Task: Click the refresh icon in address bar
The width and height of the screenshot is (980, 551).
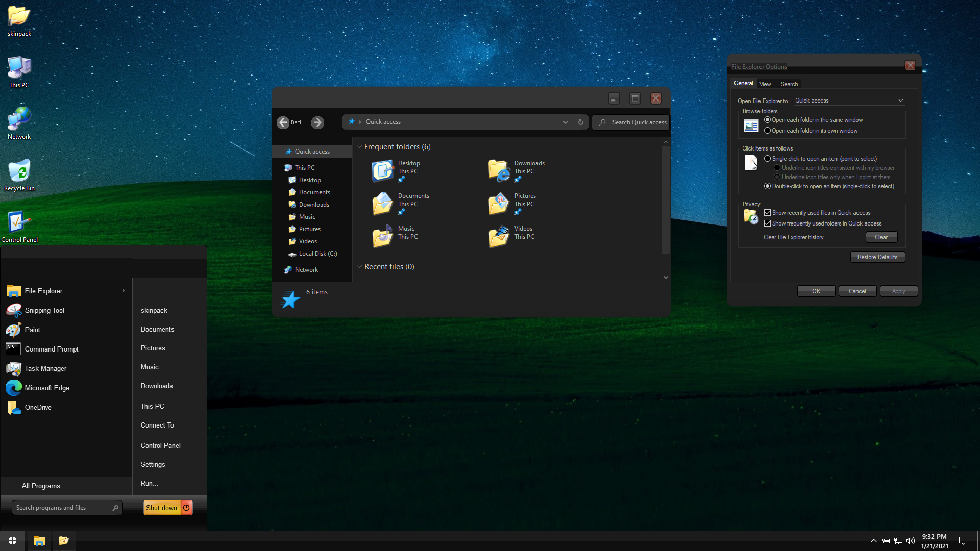Action: [580, 122]
